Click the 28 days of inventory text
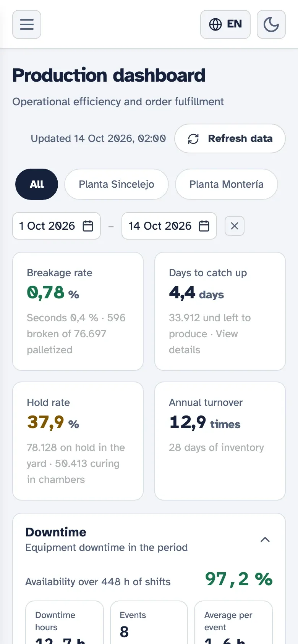 pos(217,448)
